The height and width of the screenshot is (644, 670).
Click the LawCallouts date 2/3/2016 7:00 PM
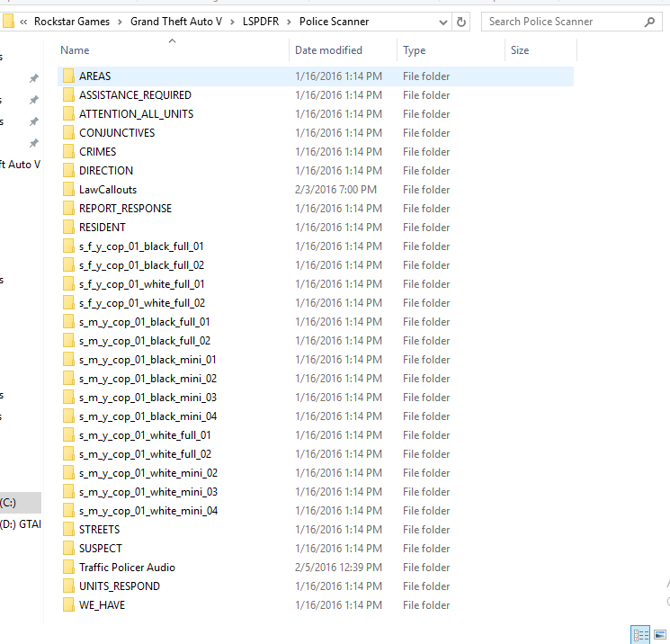[335, 189]
